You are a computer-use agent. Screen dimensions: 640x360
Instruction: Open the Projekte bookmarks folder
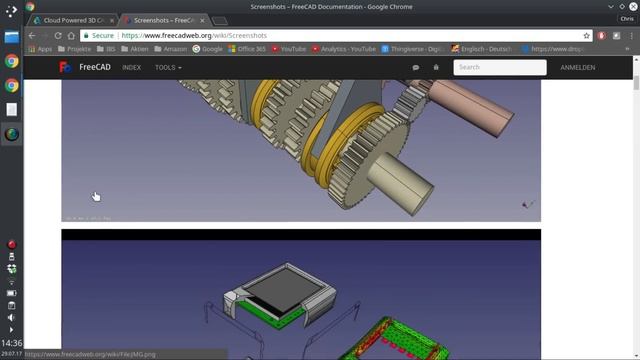point(74,49)
